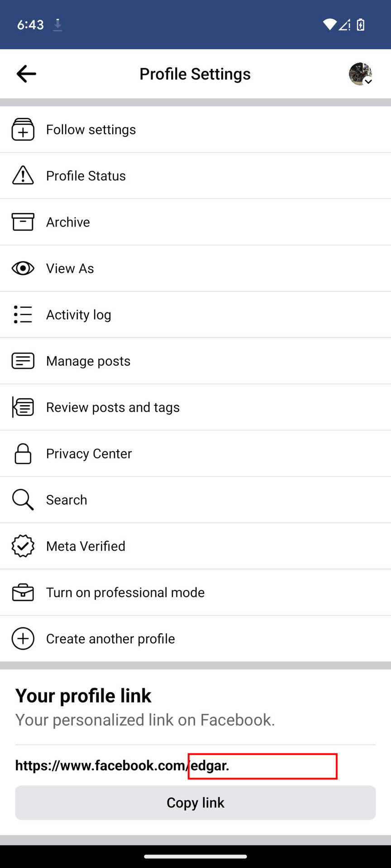Tap the View As eye icon
The width and height of the screenshot is (391, 868).
(x=23, y=269)
